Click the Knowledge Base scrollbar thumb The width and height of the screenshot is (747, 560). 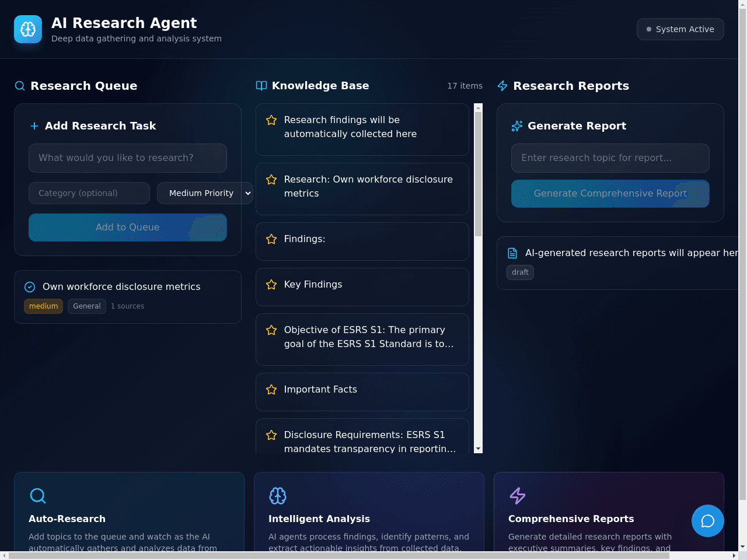(479, 174)
